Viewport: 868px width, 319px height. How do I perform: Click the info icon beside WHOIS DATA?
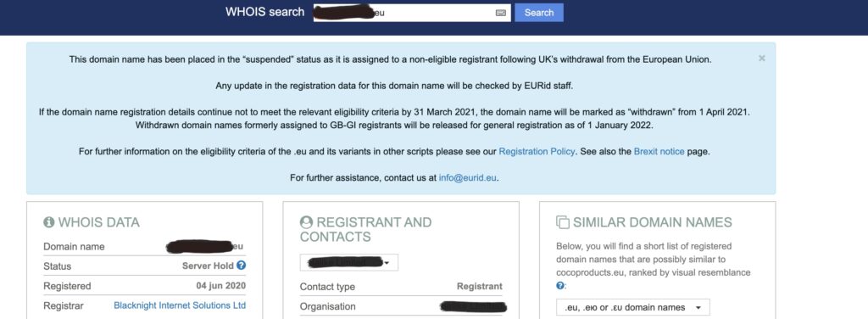click(48, 222)
